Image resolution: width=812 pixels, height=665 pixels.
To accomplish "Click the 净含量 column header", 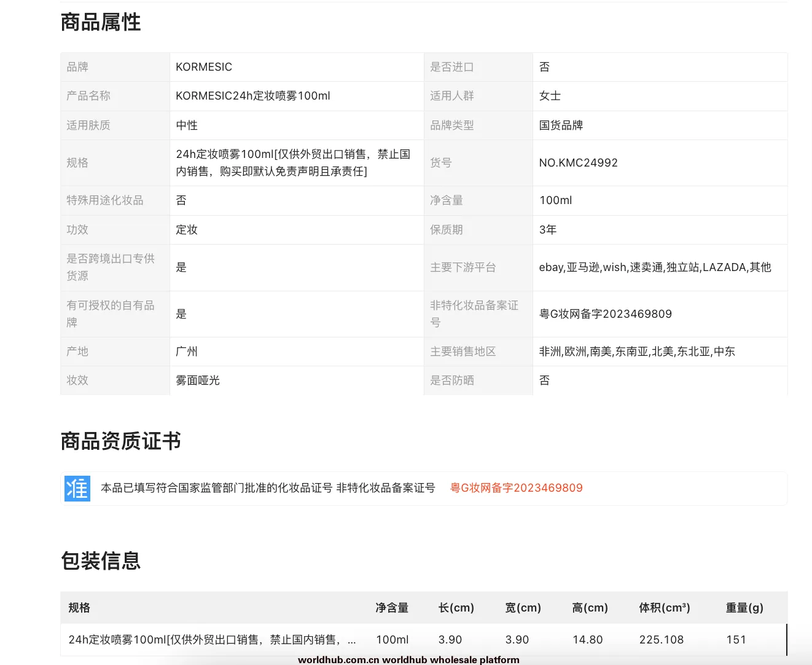I will pyautogui.click(x=392, y=608).
